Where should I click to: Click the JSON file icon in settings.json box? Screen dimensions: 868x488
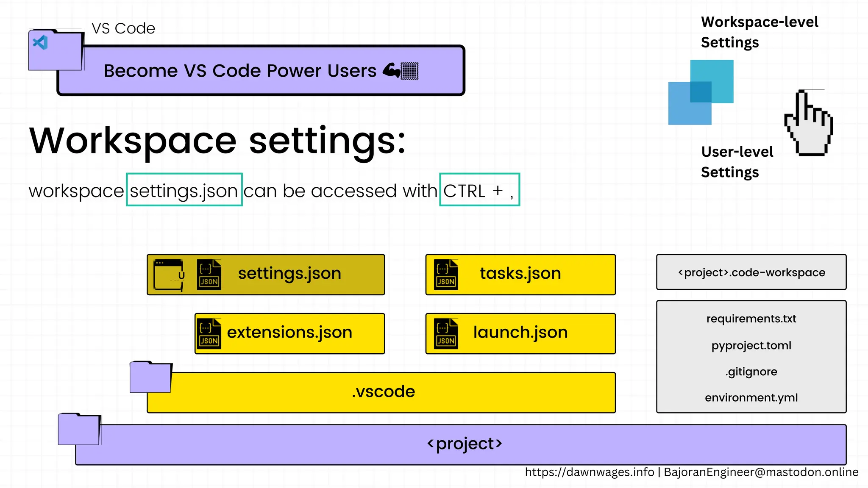tap(209, 275)
